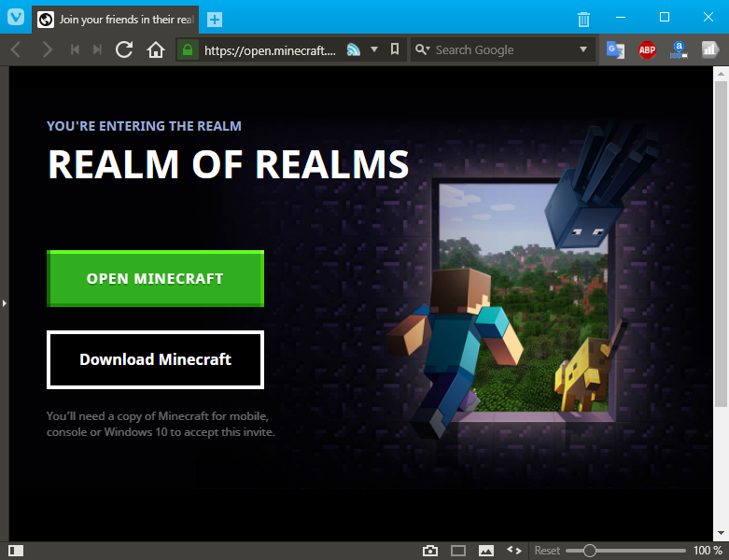Open the Vivaldi main menu
The width and height of the screenshot is (729, 560).
[16, 17]
